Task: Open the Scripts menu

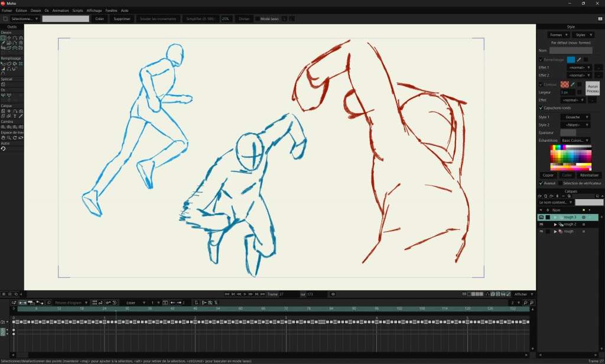Action: tap(77, 11)
